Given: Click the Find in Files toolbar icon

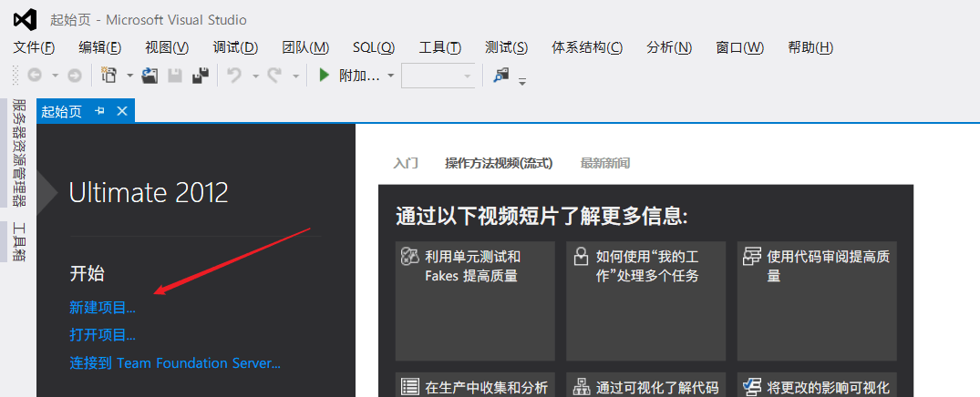Looking at the screenshot, I should (x=500, y=76).
